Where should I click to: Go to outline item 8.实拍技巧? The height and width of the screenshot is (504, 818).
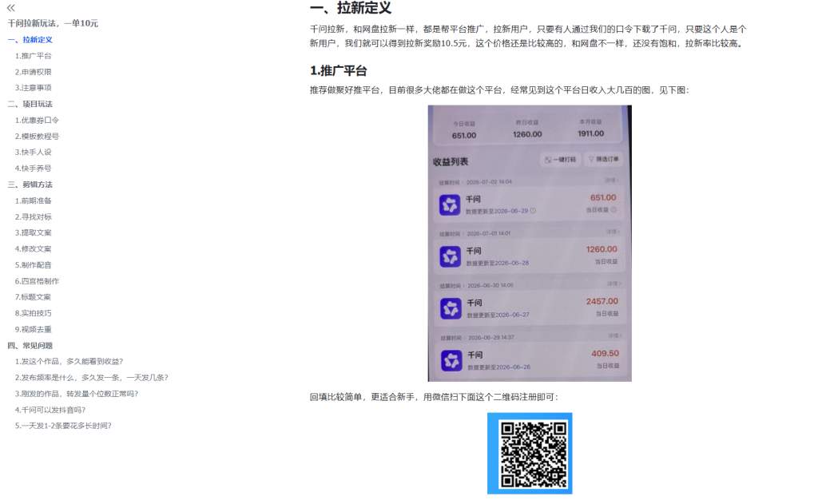coord(34,314)
